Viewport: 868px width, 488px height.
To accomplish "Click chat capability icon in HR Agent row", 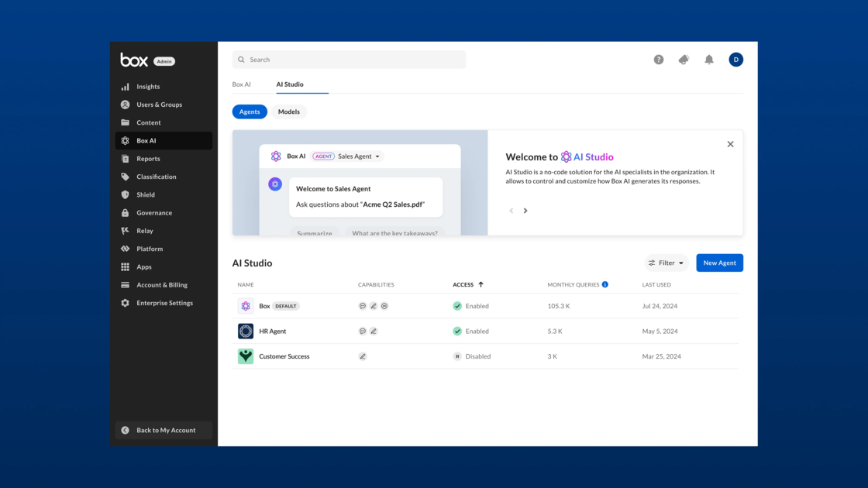I will 363,332.
